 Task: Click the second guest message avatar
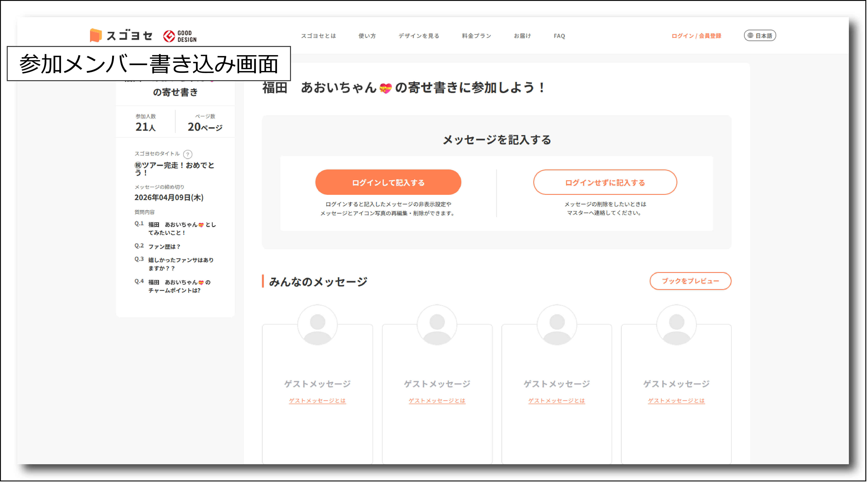437,325
